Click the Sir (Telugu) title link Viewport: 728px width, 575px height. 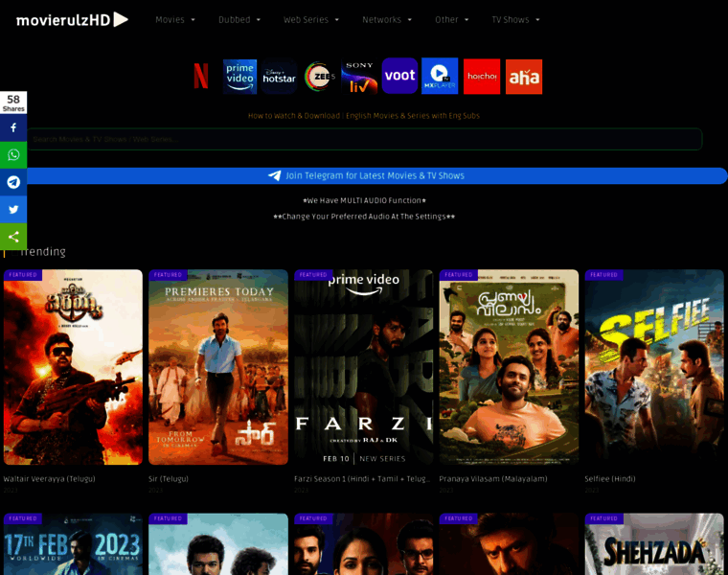point(169,479)
